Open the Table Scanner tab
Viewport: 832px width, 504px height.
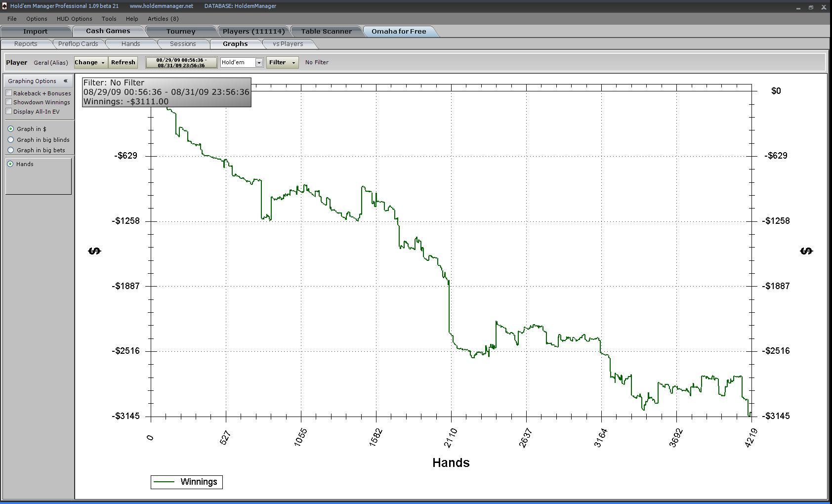tap(327, 31)
